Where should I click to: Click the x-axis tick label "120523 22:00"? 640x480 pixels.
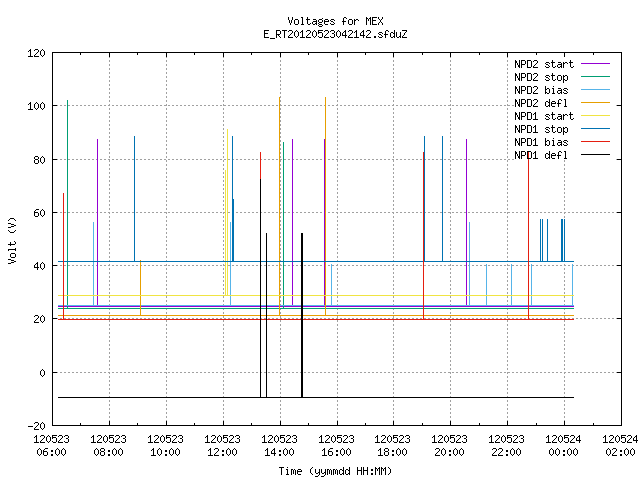[x=507, y=446]
